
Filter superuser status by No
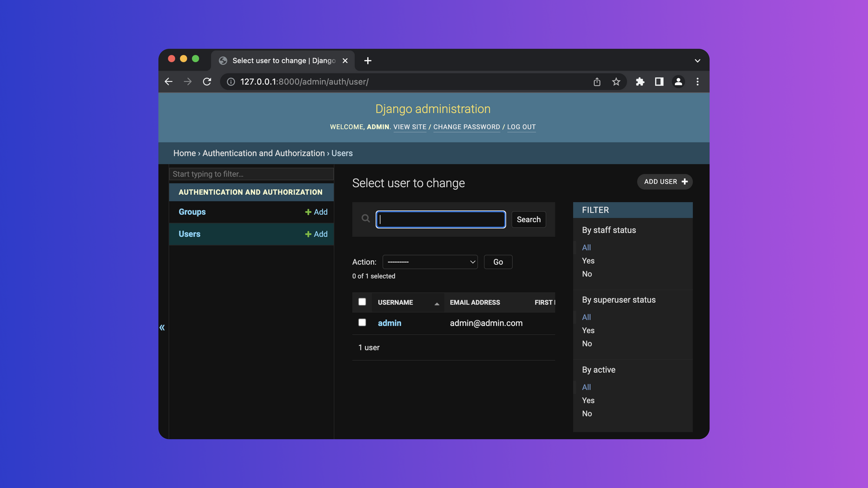pos(587,344)
